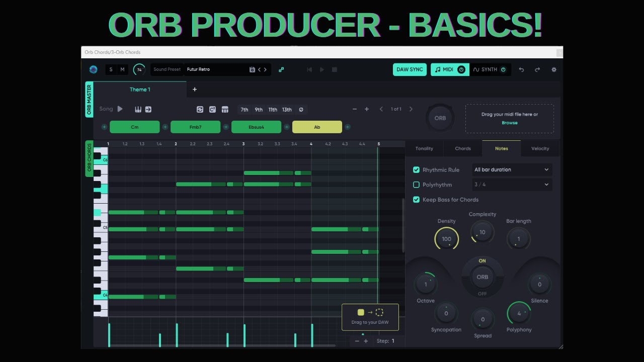Add an 11th extension to chord
The width and height of the screenshot is (644, 362).
[273, 109]
